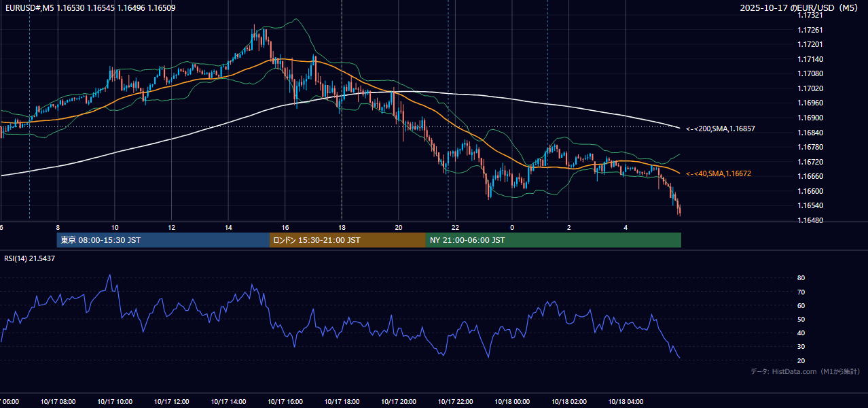Click the NY session bar 21:00-06:00 JST
This screenshot has height=408, width=868.
[554, 240]
